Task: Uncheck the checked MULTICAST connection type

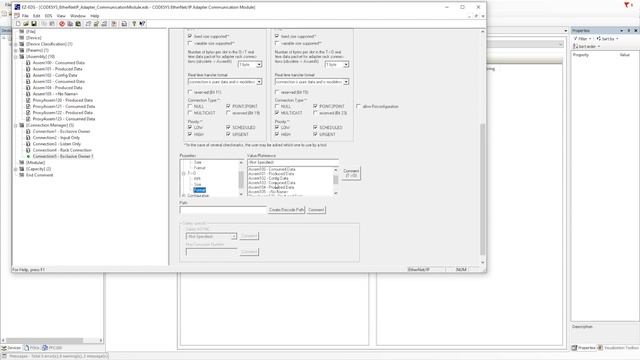Action: [277, 113]
